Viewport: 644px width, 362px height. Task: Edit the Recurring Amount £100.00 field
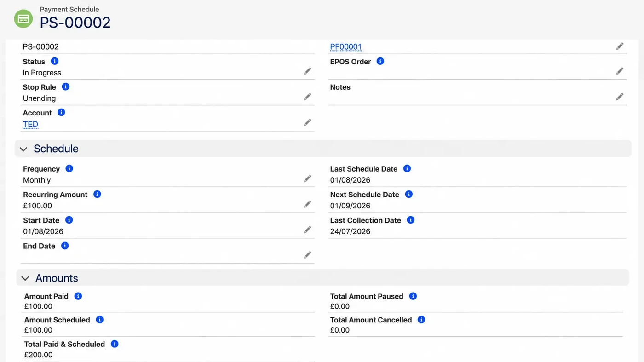(x=307, y=204)
